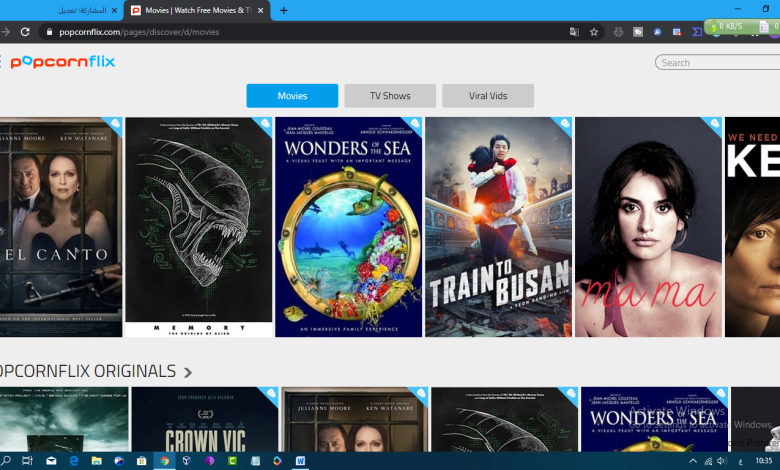Open Task View from the taskbar

[x=27, y=461]
